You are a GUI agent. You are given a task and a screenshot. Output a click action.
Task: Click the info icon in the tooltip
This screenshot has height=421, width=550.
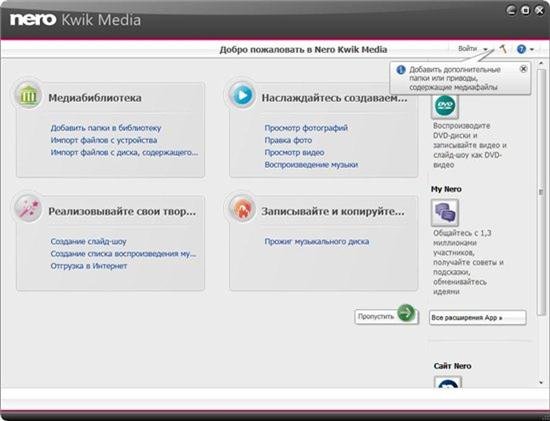click(x=401, y=70)
